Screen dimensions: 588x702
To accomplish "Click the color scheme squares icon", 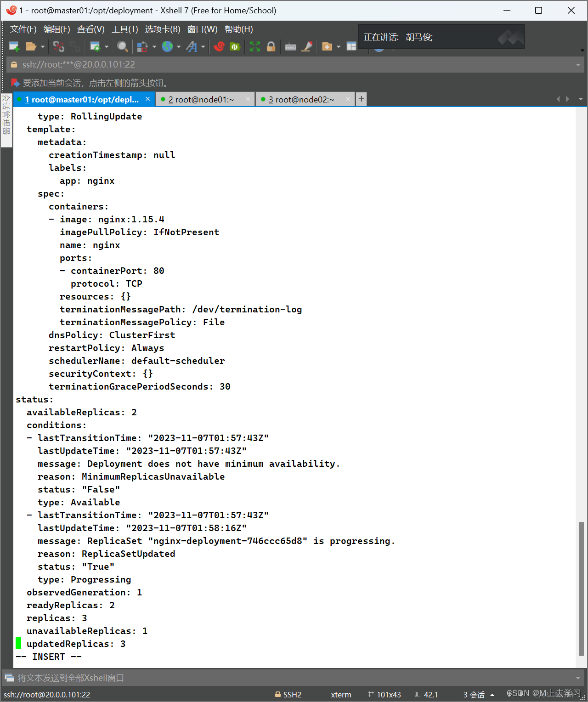I will (x=142, y=46).
